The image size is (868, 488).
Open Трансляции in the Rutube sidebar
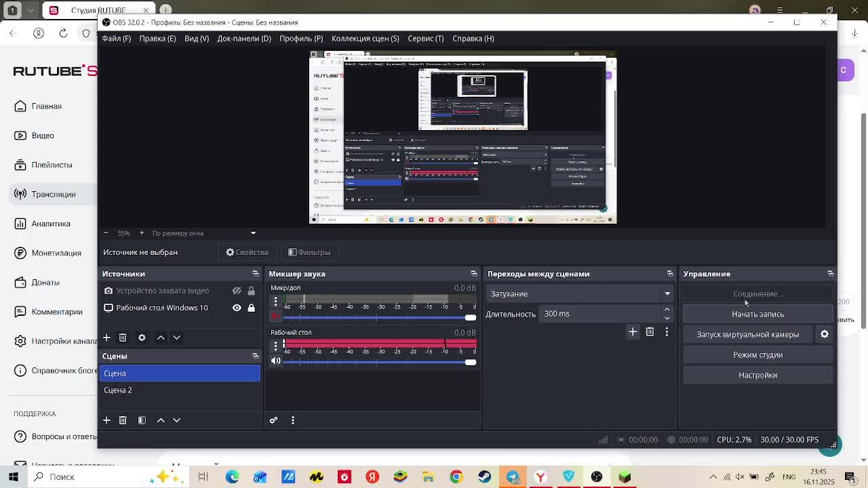pos(54,195)
